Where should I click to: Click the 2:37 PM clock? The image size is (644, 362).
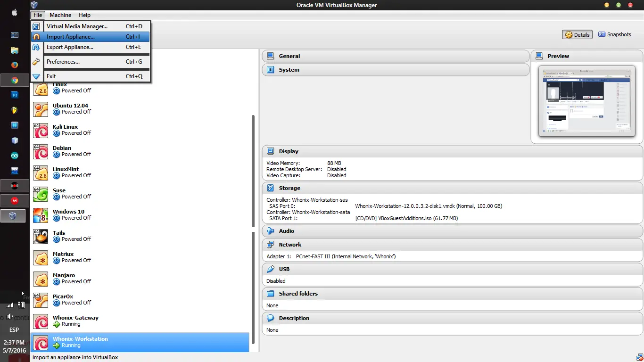tap(14, 343)
